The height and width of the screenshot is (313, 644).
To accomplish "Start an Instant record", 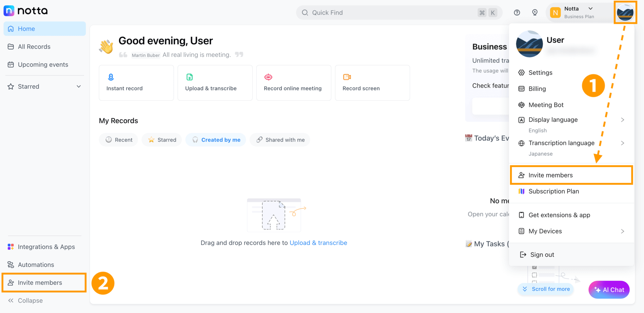I will [136, 83].
